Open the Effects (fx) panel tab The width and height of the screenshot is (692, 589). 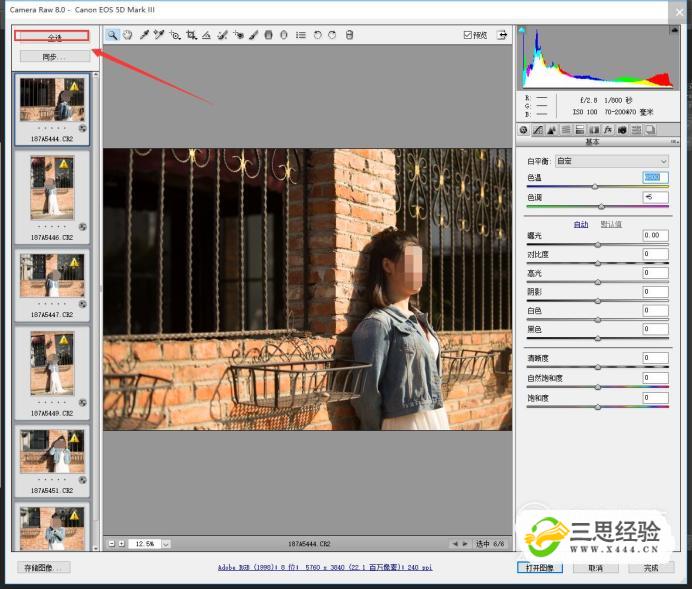tap(607, 130)
